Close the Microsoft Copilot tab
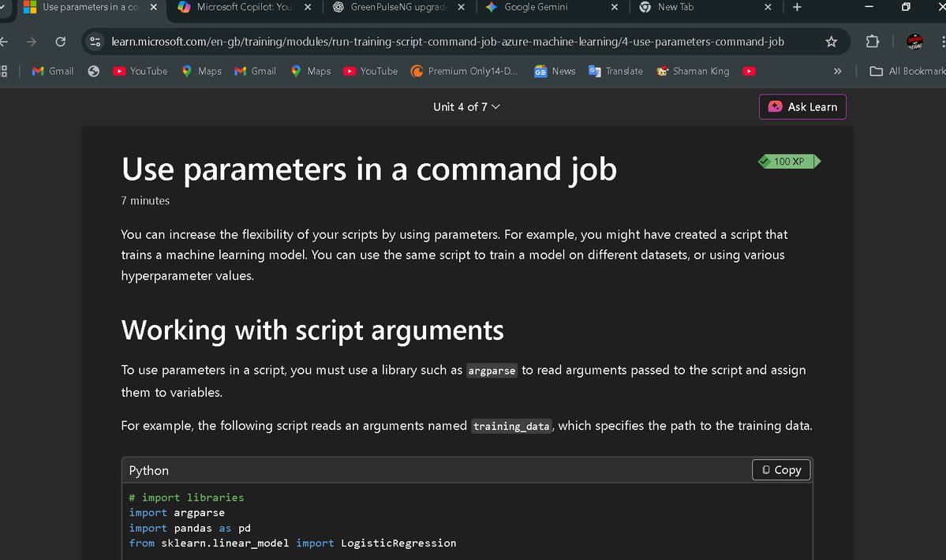The image size is (946, 560). click(x=308, y=7)
